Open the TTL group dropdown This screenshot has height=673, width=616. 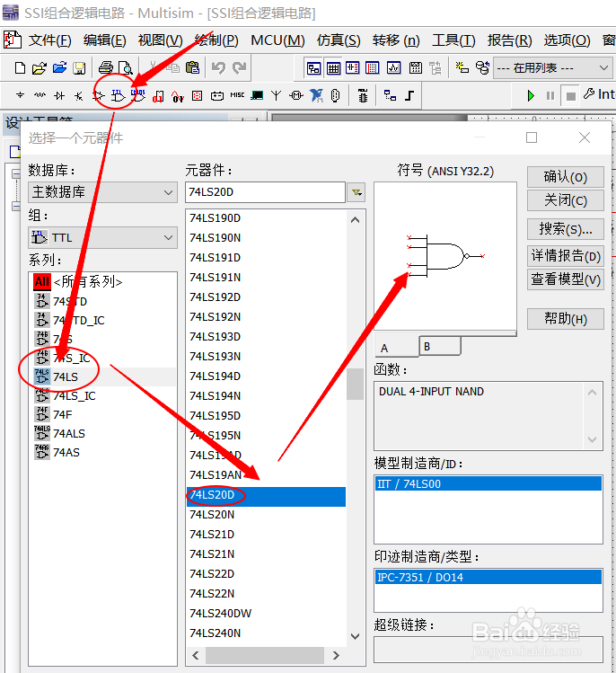point(103,237)
